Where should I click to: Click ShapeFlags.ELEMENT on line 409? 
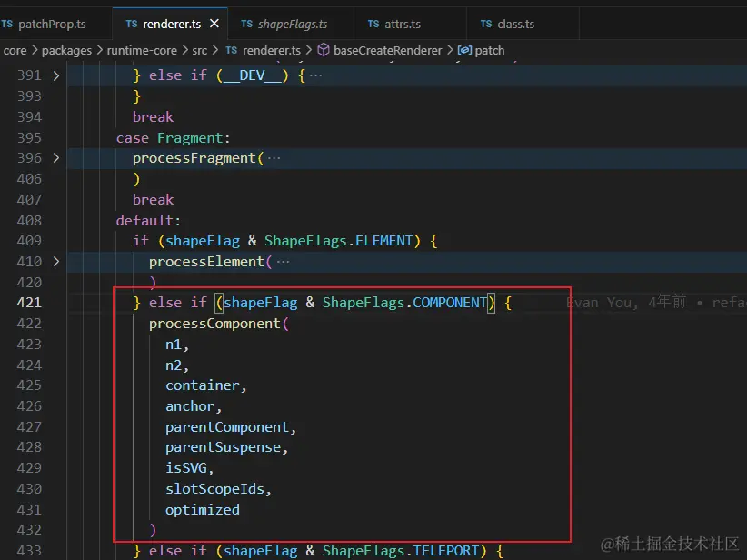point(338,241)
